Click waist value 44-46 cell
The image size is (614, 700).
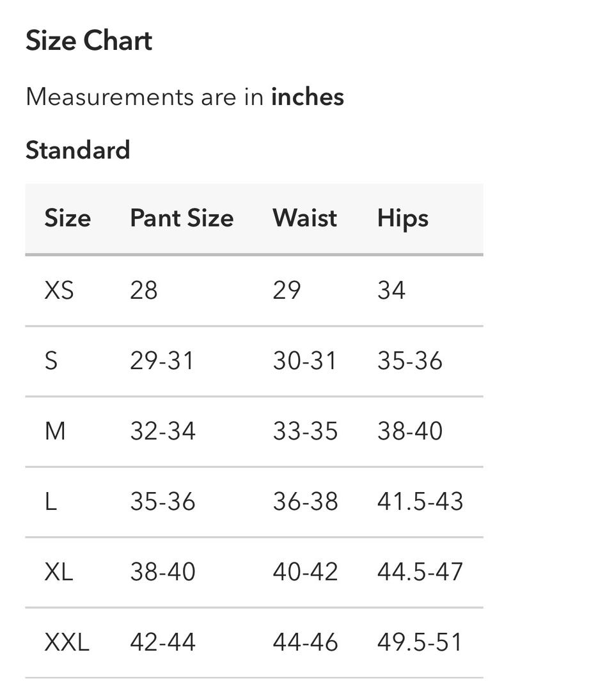click(x=305, y=642)
